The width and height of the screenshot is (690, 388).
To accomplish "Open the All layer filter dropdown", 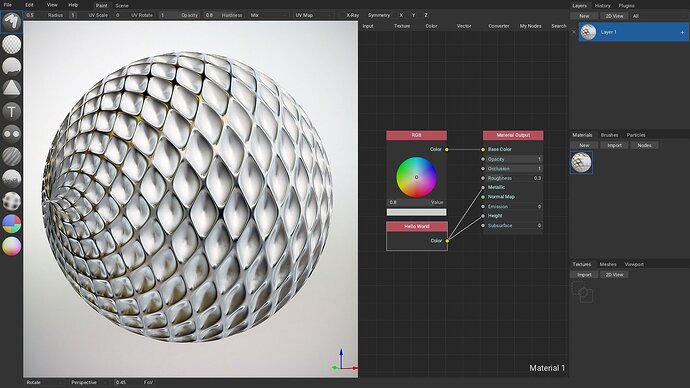I will (x=659, y=16).
